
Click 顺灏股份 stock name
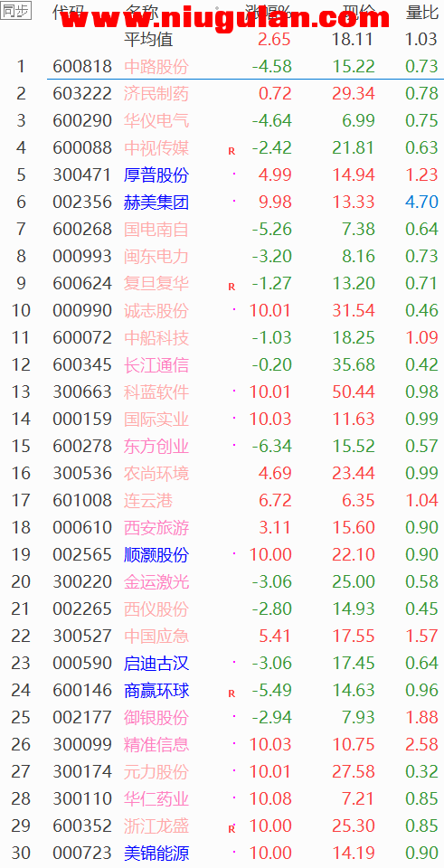(x=156, y=554)
